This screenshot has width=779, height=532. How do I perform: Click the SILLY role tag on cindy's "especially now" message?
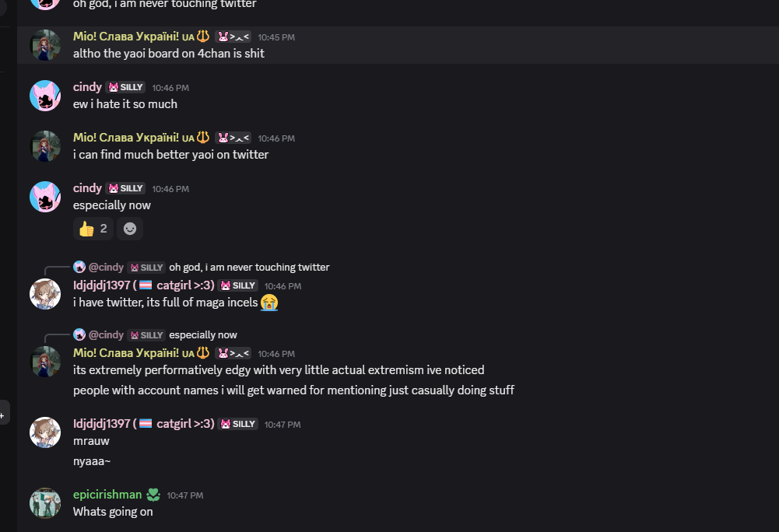(126, 188)
